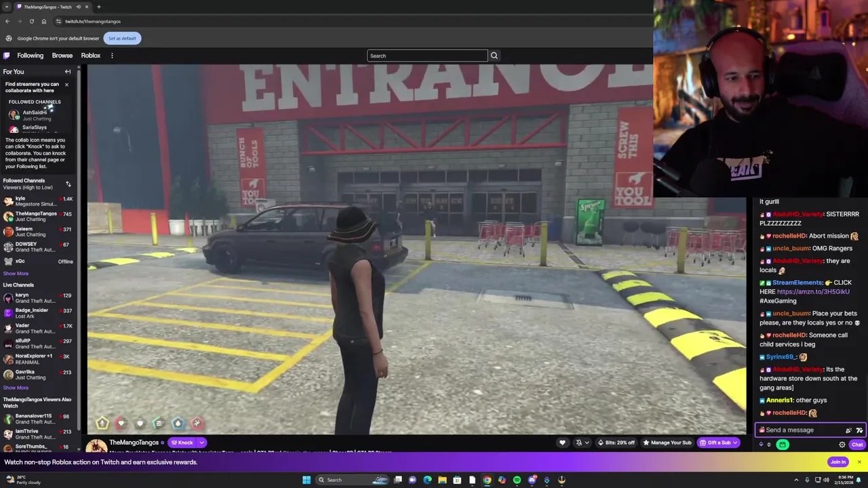Viewport: 868px width, 488px height.
Task: Open Saleem's channel in sidebar
Action: [x=38, y=232]
